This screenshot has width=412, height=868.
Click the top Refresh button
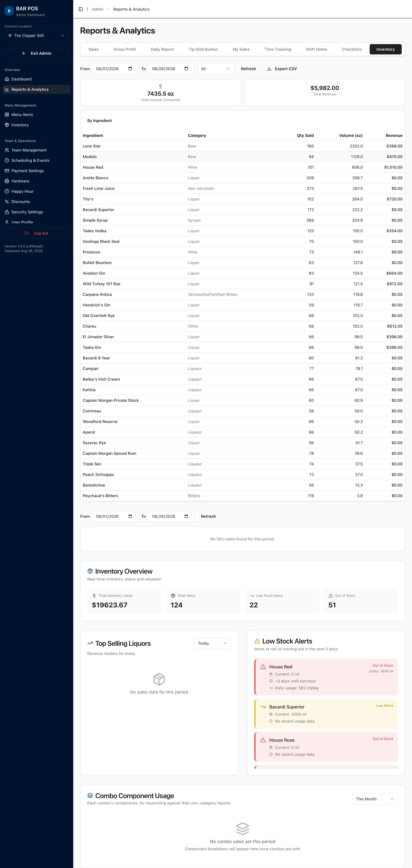coord(248,69)
